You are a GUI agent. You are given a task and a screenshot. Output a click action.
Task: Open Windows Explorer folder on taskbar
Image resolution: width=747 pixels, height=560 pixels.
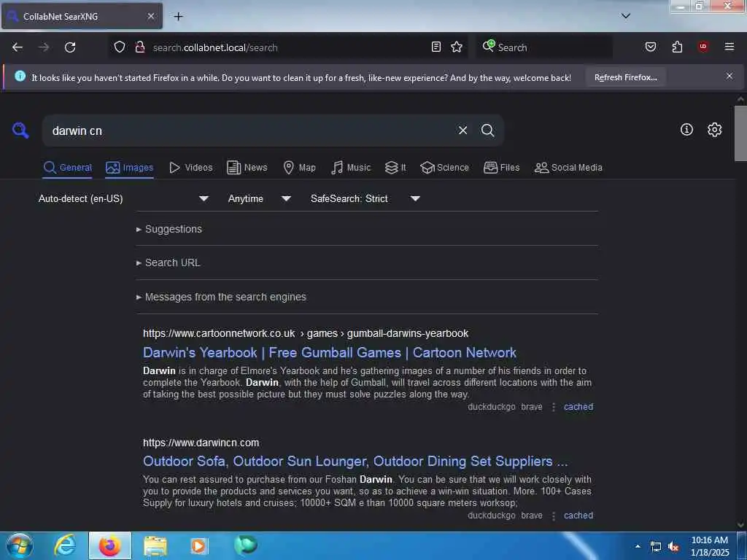(155, 546)
